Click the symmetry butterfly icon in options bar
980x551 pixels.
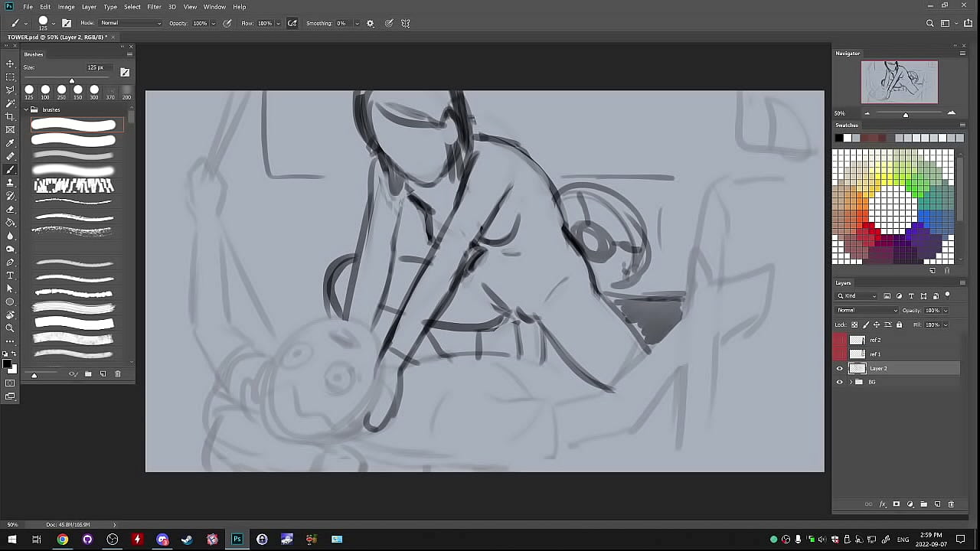(406, 24)
